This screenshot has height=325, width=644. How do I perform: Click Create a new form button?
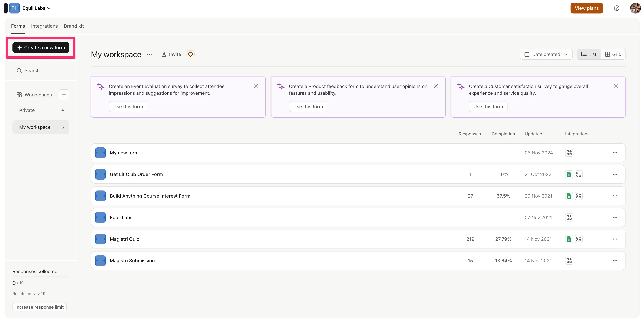coord(41,48)
